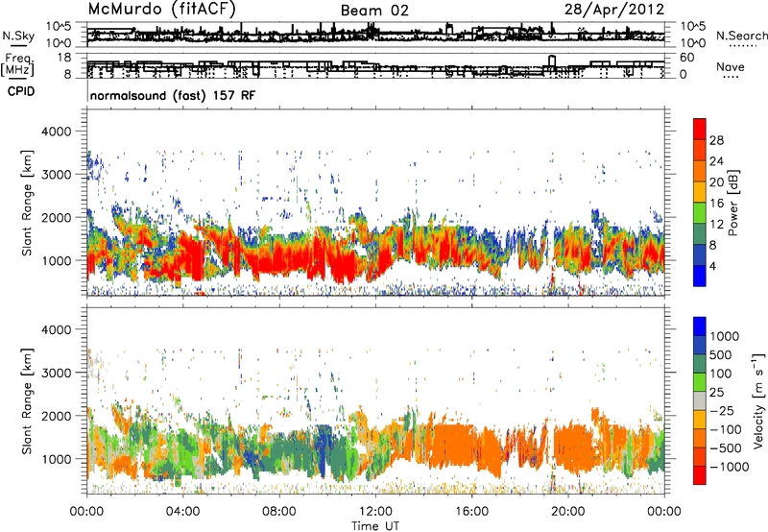Image resolution: width=768 pixels, height=532 pixels.
Task: Click the N.Search legend label
Action: click(x=742, y=36)
